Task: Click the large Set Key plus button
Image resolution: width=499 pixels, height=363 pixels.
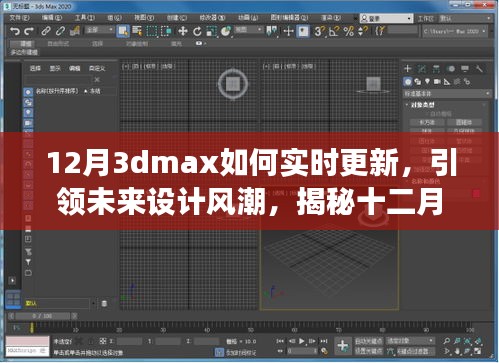Action: [343, 346]
